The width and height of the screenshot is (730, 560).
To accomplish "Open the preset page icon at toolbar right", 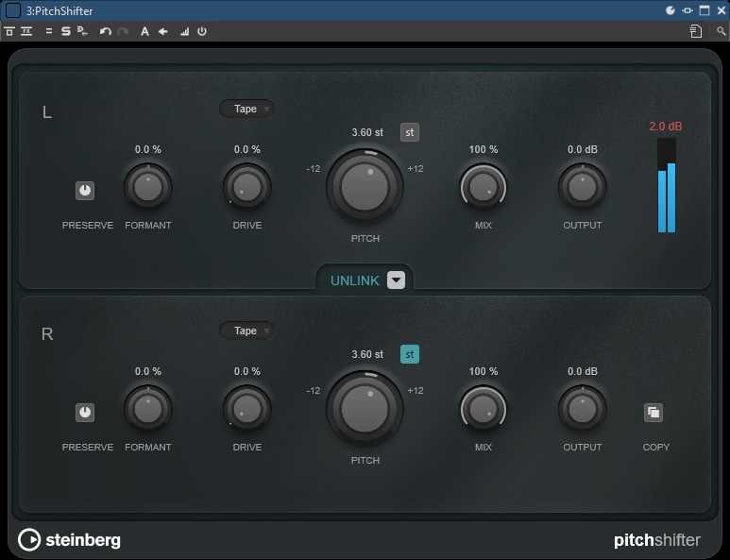I will [696, 31].
